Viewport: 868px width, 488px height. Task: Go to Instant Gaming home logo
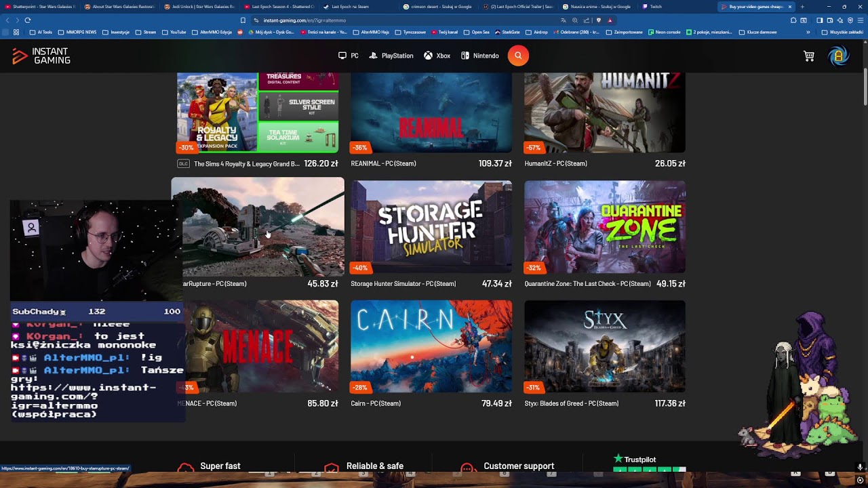pos(41,56)
